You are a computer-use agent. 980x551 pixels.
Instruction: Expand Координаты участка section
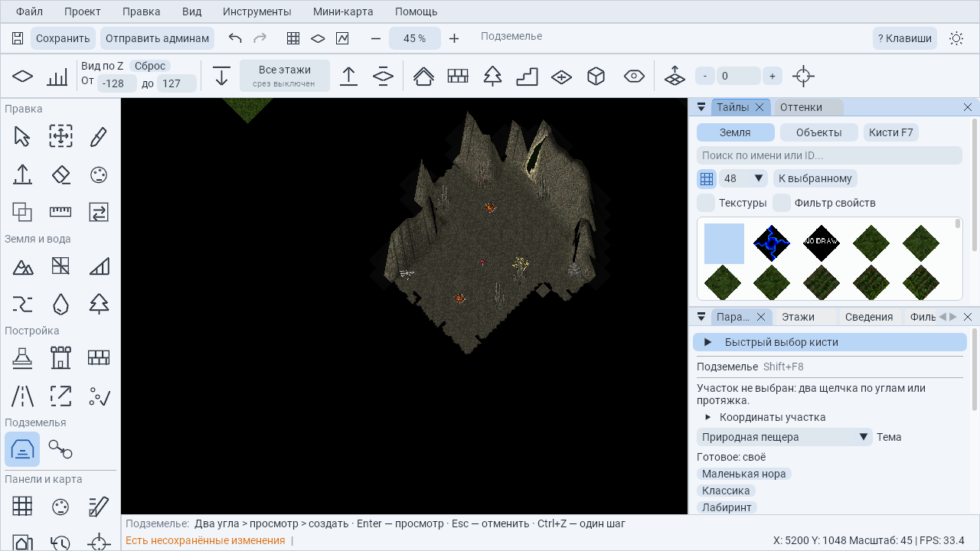click(x=765, y=417)
